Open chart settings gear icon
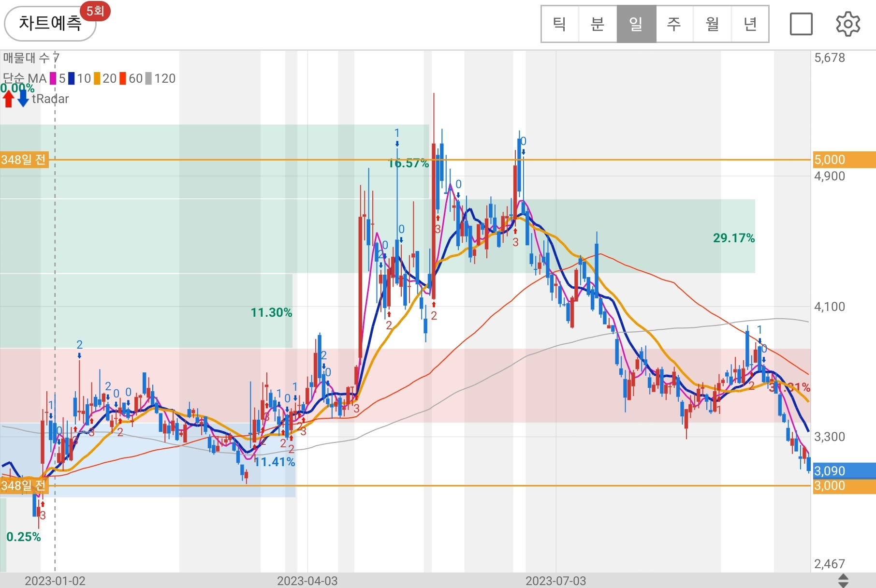This screenshot has width=876, height=588. pyautogui.click(x=848, y=24)
